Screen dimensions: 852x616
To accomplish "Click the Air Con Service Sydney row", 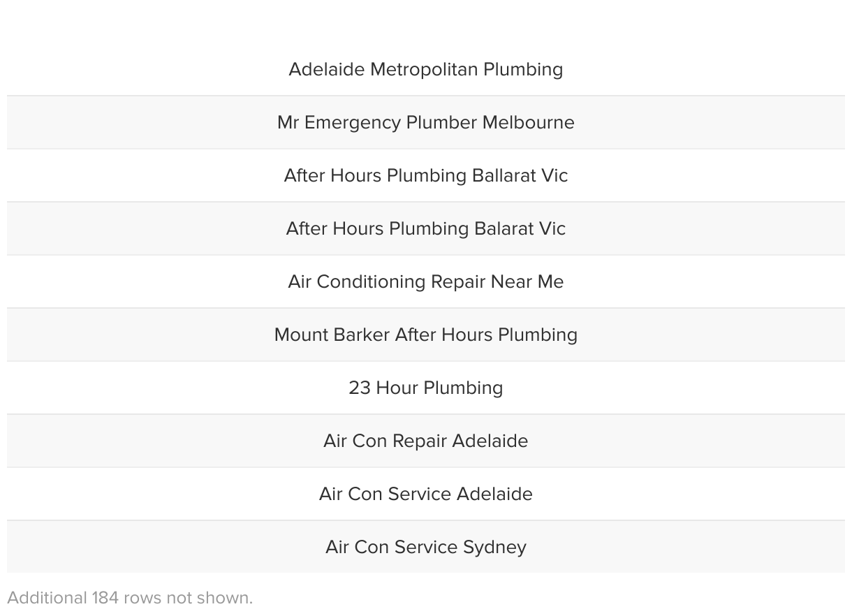I will click(426, 547).
